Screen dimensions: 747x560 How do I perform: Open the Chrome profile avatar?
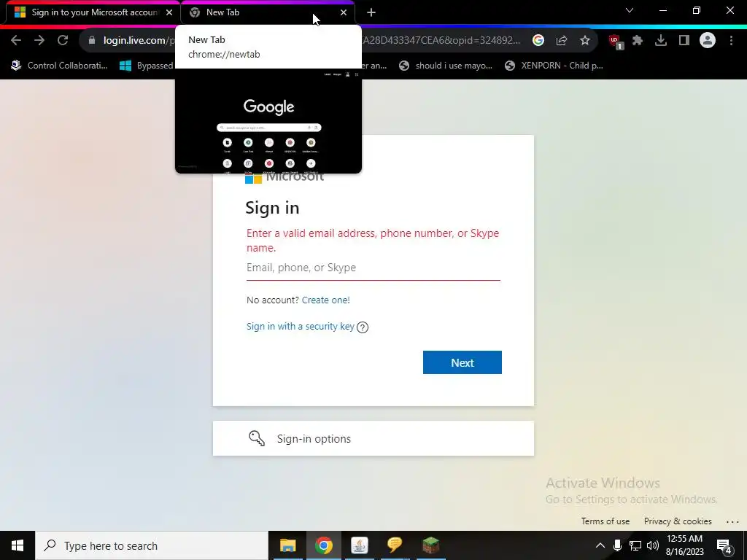[708, 41]
